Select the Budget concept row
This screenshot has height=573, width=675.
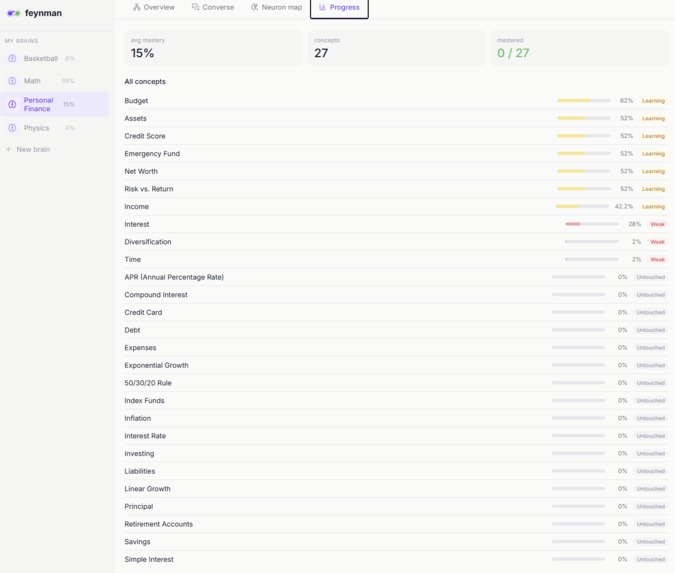(396, 100)
